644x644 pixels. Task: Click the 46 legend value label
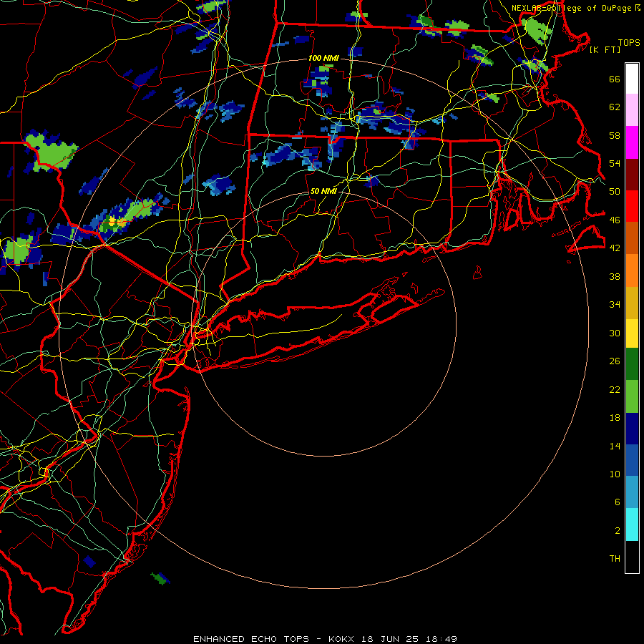click(x=615, y=220)
